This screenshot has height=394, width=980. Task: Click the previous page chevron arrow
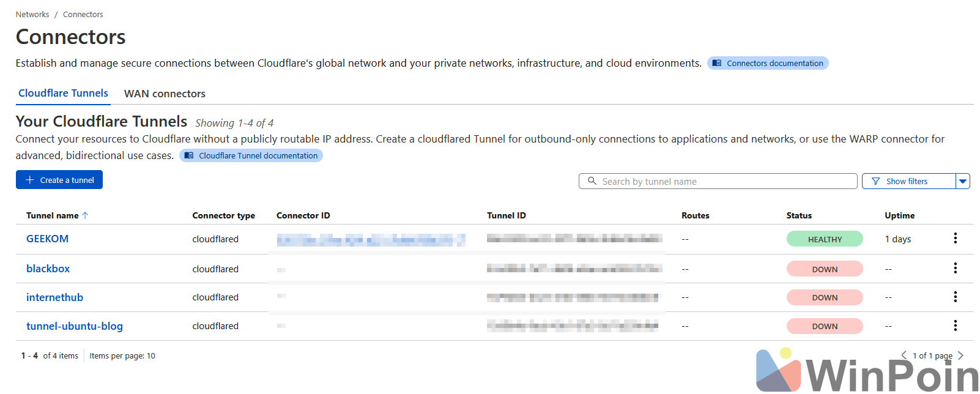[x=904, y=355]
